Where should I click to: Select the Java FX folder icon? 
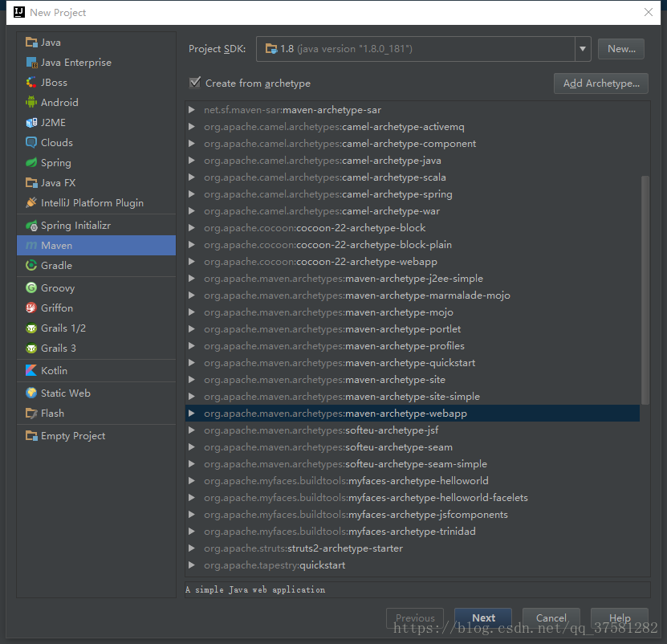point(31,182)
